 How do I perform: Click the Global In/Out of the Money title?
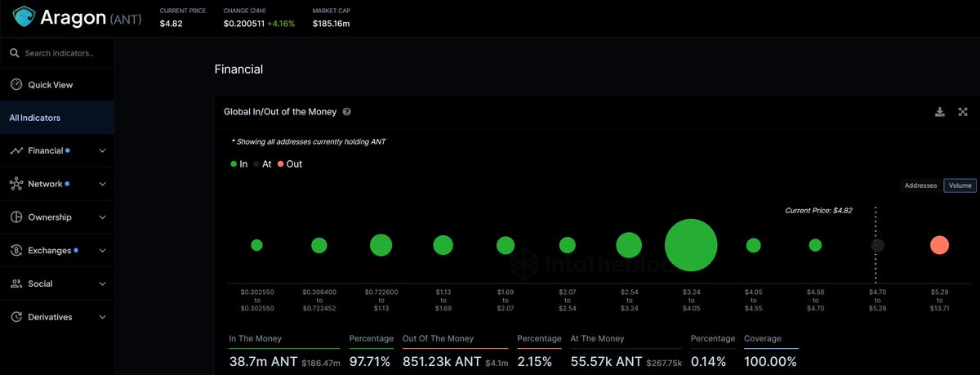pyautogui.click(x=280, y=111)
